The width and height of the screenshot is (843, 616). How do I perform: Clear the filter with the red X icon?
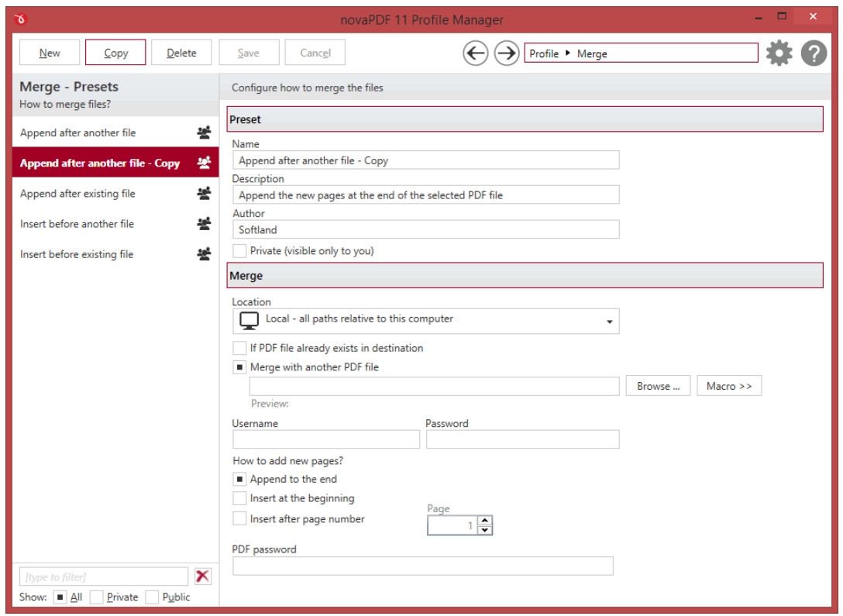coord(203,576)
